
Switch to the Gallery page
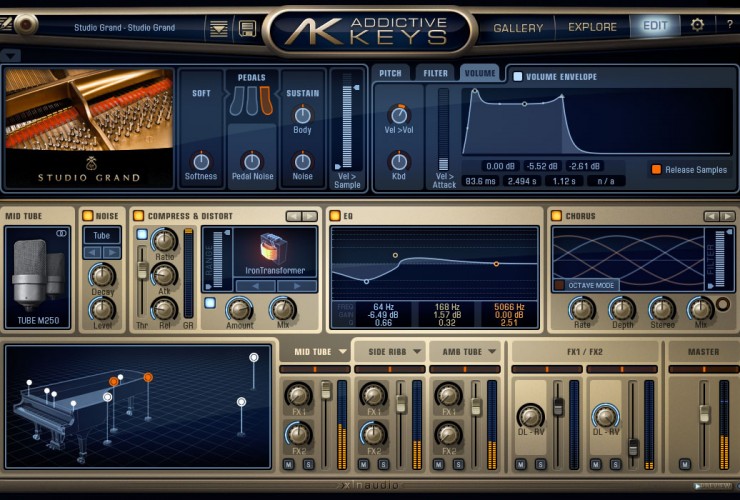pos(518,28)
